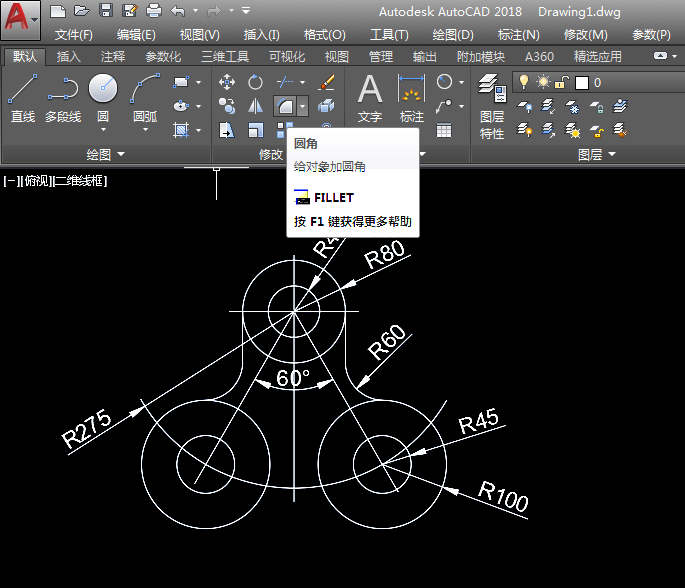
Task: Toggle layer lock padlock icon
Action: tap(562, 82)
